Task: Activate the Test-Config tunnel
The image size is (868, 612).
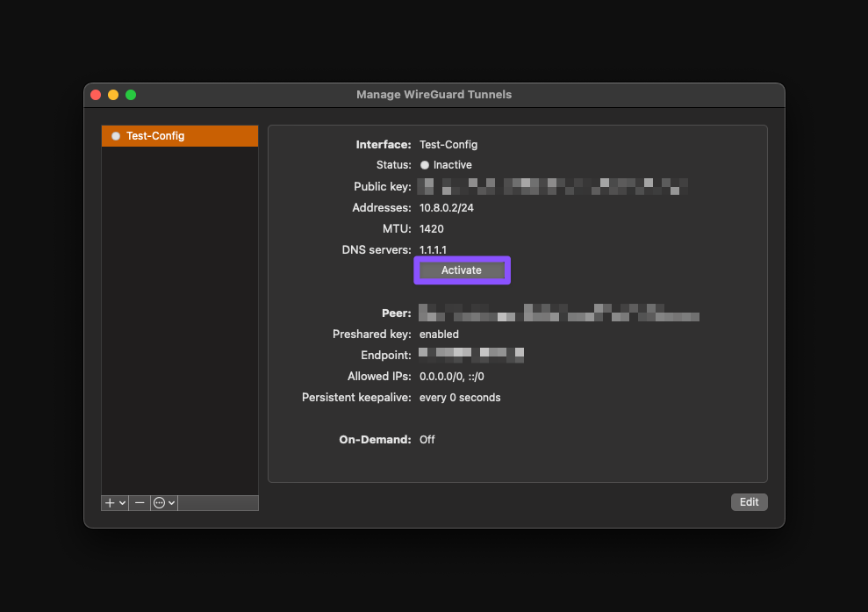Action: [x=462, y=270]
